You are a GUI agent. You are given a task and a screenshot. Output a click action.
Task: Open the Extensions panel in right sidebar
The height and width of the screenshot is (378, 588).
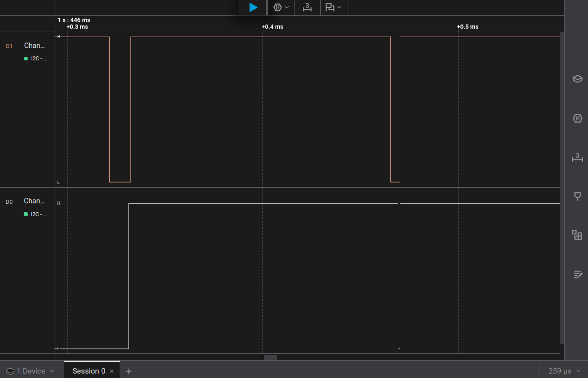[577, 235]
